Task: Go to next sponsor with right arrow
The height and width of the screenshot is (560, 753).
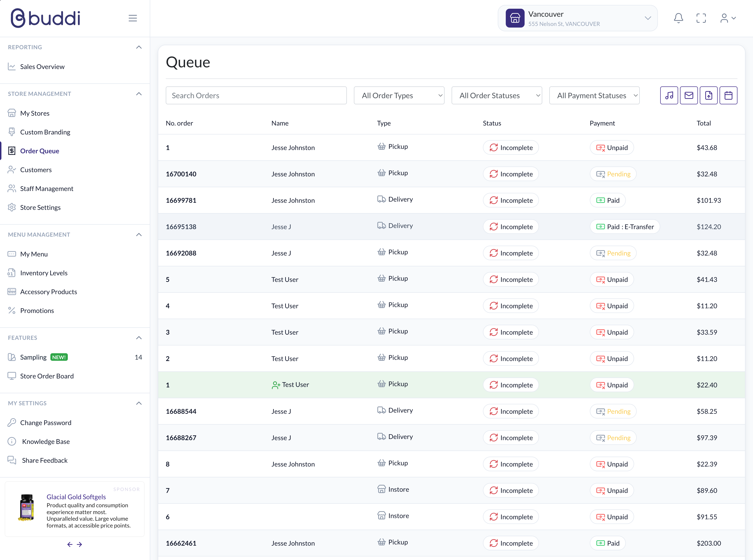Action: click(x=79, y=544)
